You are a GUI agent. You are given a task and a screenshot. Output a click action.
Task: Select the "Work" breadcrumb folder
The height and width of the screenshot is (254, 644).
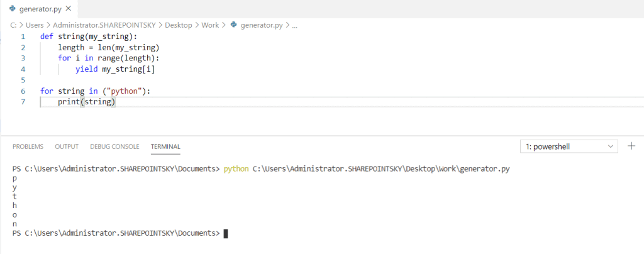(x=210, y=25)
